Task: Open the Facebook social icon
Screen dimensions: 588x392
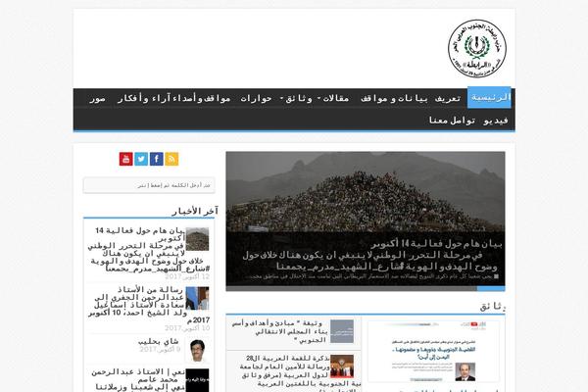Action: coord(157,159)
